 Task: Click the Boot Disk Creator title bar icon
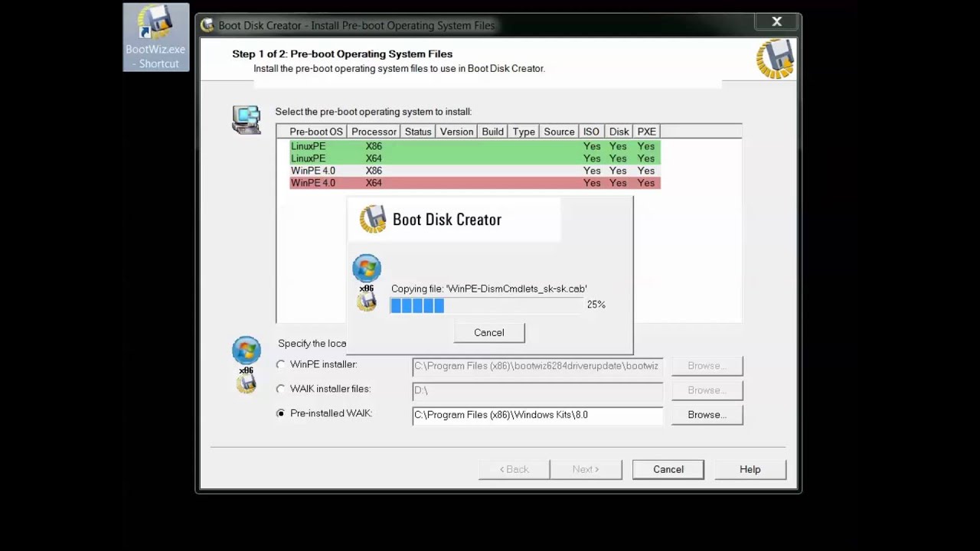click(x=207, y=25)
